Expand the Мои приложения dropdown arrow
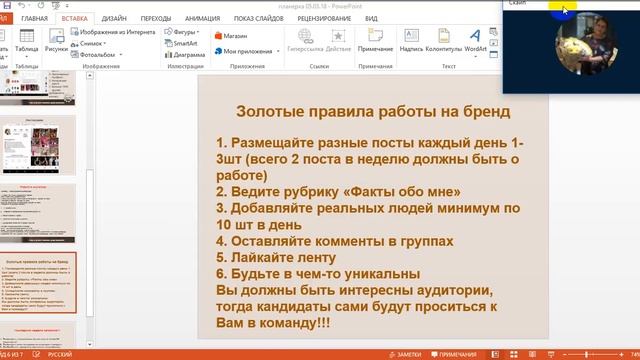 pyautogui.click(x=278, y=51)
